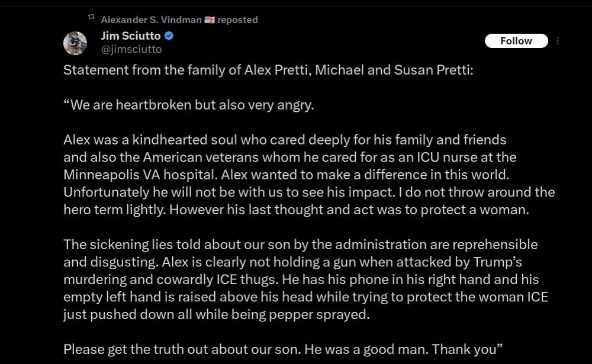Click the blue verified badge beside Jim Sciutto
The image size is (592, 364).
pyautogui.click(x=169, y=36)
